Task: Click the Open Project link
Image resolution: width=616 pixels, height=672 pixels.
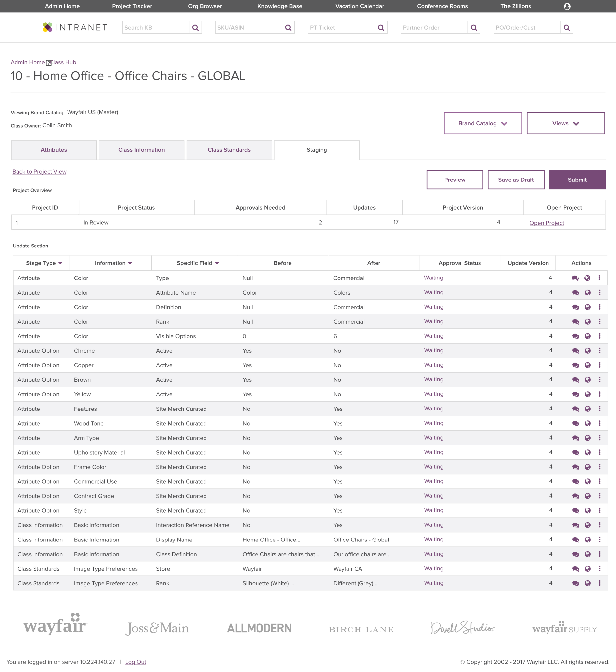Action: (547, 223)
